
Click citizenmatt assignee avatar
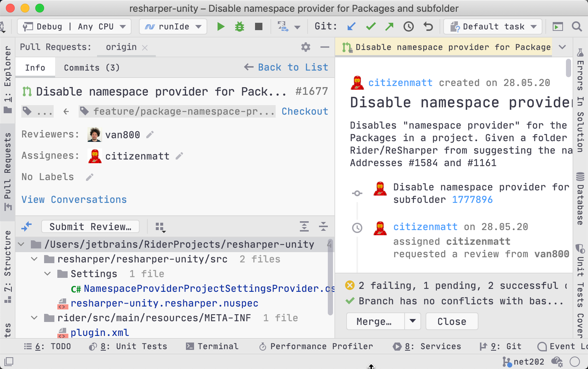95,156
